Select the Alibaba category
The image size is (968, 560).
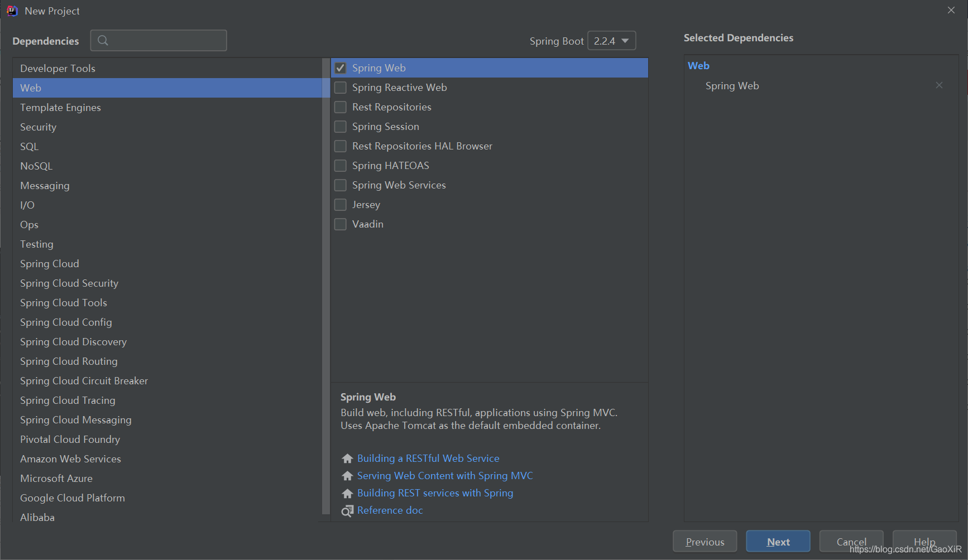(x=167, y=516)
